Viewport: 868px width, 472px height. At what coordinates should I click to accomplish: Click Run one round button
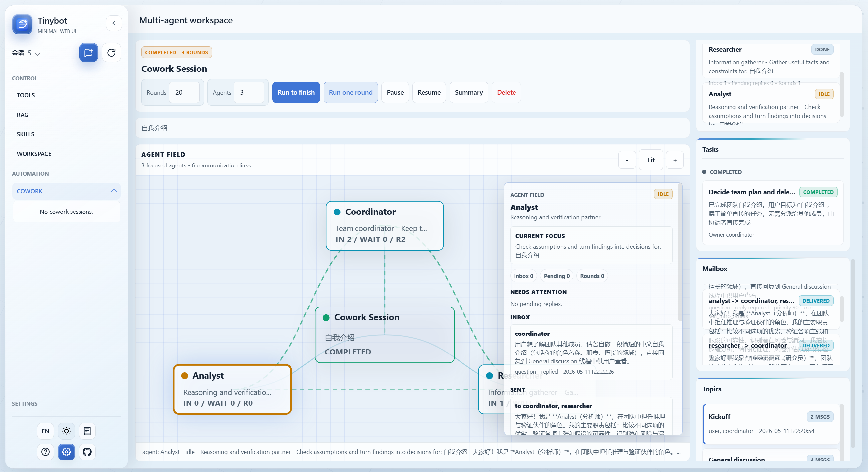pyautogui.click(x=351, y=92)
